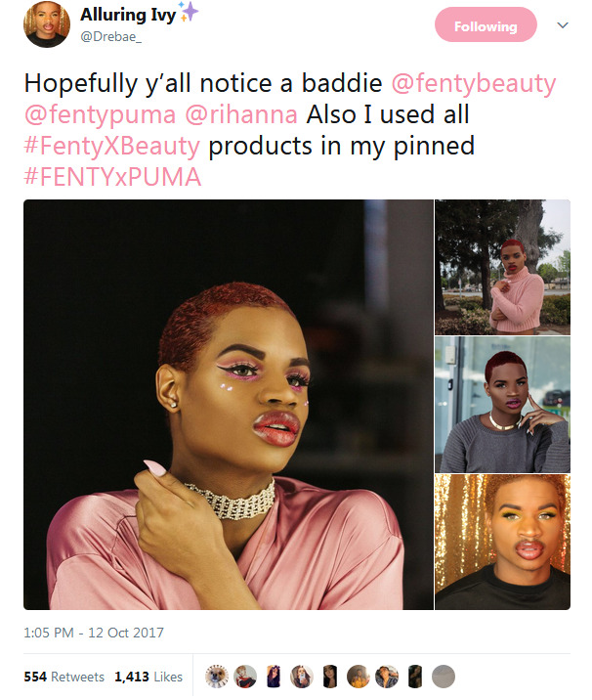This screenshot has width=592, height=700.
Task: Open the @fentybeauty mention
Action: click(x=474, y=83)
